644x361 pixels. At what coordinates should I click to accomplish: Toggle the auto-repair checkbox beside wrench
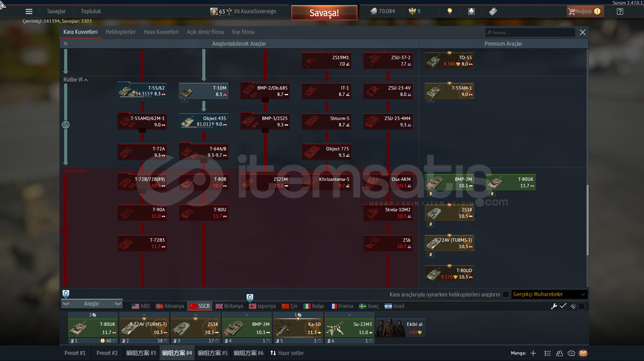tap(563, 306)
